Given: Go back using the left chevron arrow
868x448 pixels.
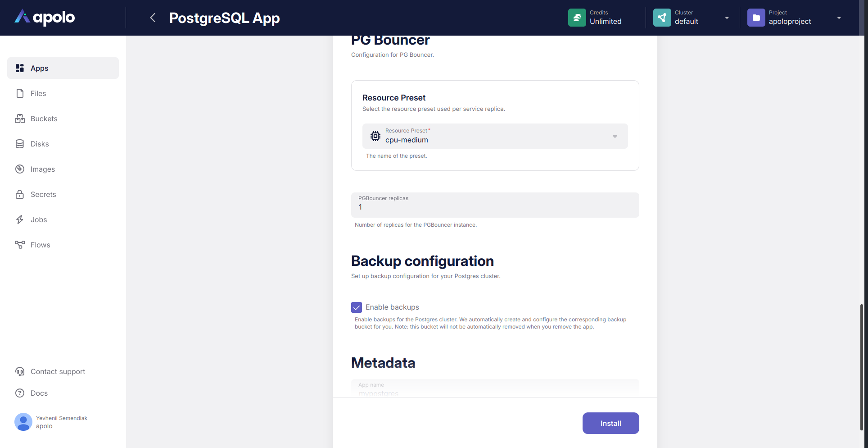Looking at the screenshot, I should tap(153, 18).
